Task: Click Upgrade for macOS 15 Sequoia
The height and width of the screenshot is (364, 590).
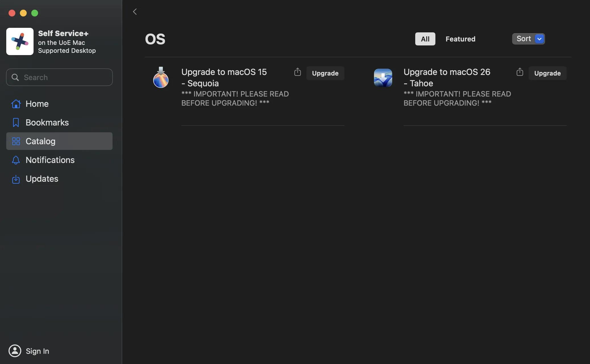Action: (325, 73)
